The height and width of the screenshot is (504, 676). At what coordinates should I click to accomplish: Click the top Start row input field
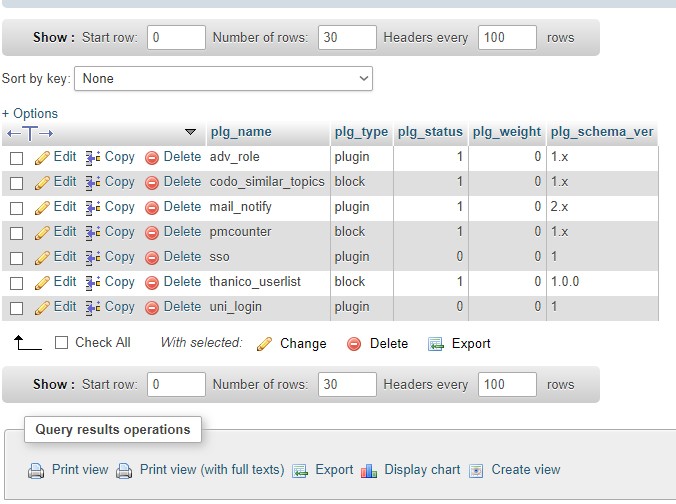[x=176, y=38]
